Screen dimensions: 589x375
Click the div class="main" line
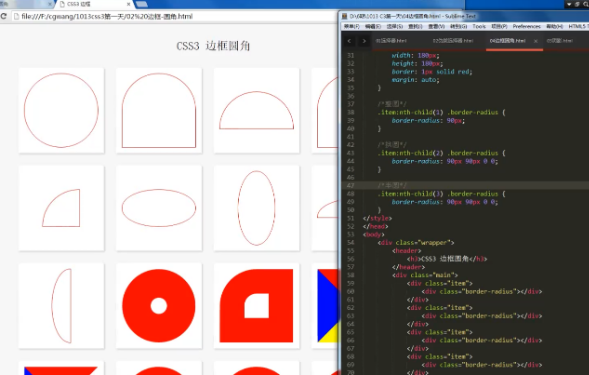424,275
